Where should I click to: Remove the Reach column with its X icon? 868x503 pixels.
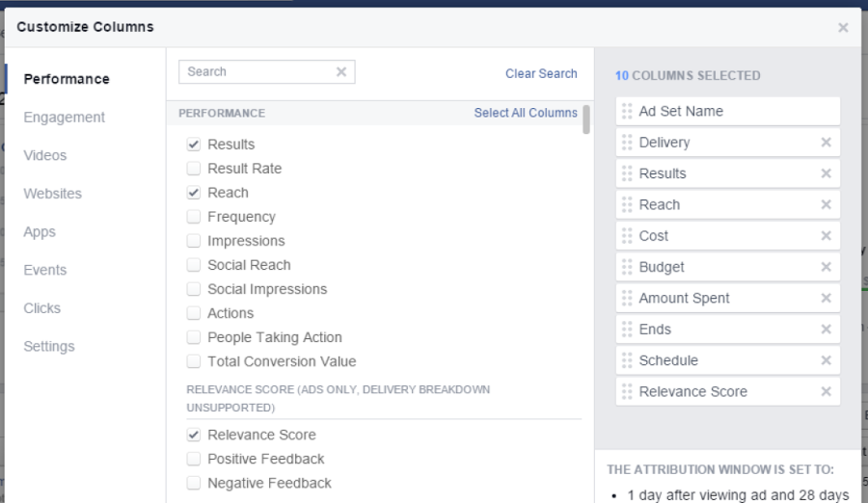click(826, 204)
